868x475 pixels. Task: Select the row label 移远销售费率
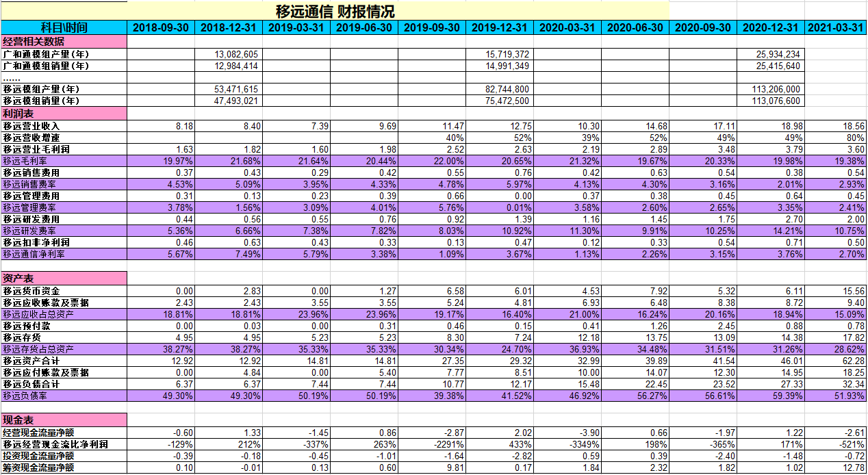point(64,184)
